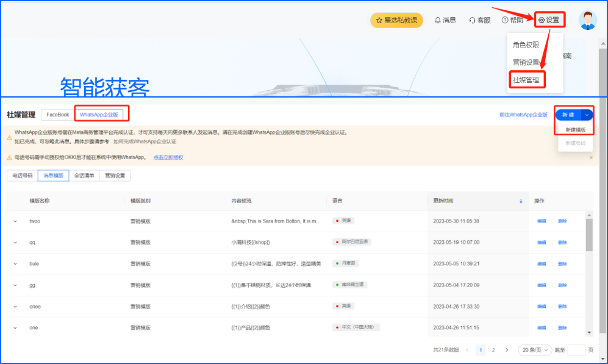Viewport: 608px width, 364px height.
Task: Open the 营销设置 sub-tab
Action: (x=115, y=176)
